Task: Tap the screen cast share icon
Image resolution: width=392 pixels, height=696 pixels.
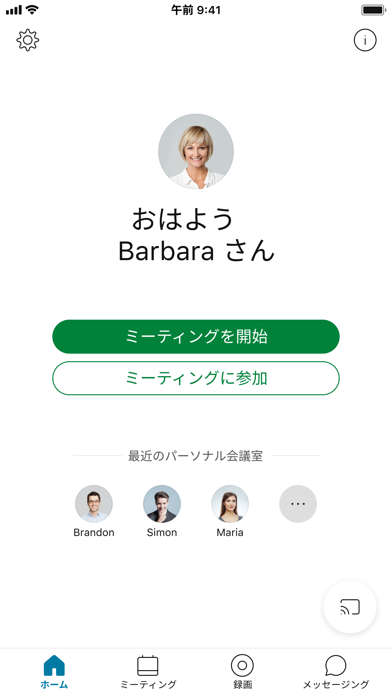Action: pos(350,607)
